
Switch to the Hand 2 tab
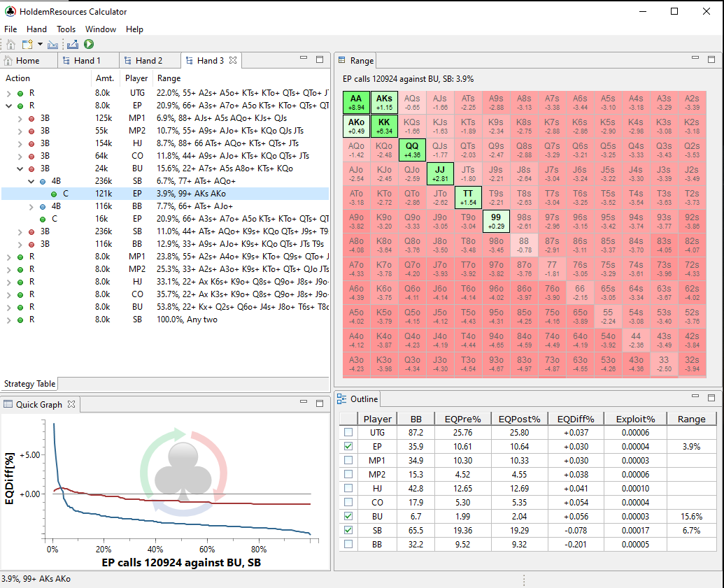click(x=148, y=61)
